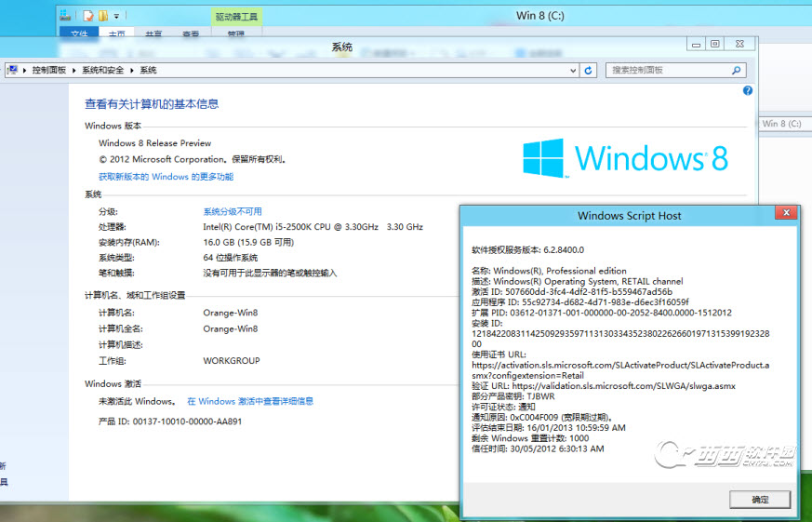The width and height of the screenshot is (812, 522).
Task: Close the Windows Script Host dialog
Action: point(786,212)
